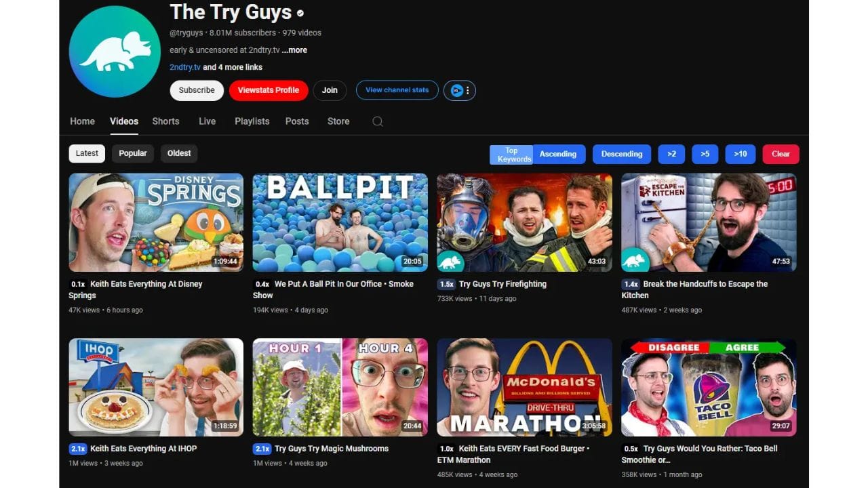Click the 1.4x badge on Break the Handcuffs video
868x488 pixels.
tap(631, 284)
